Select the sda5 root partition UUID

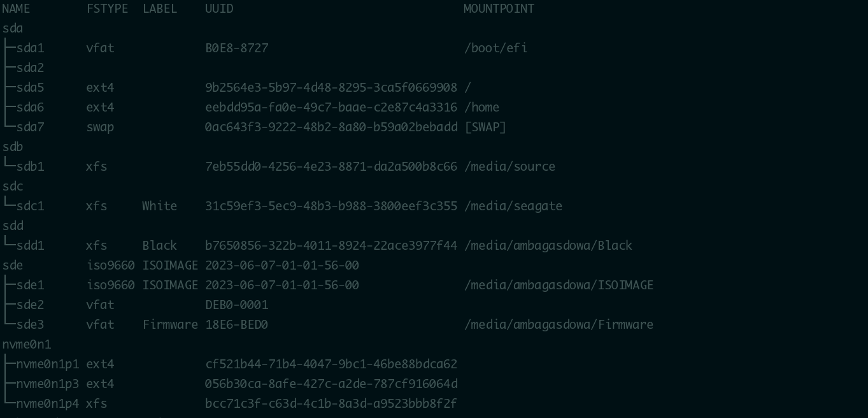point(331,87)
